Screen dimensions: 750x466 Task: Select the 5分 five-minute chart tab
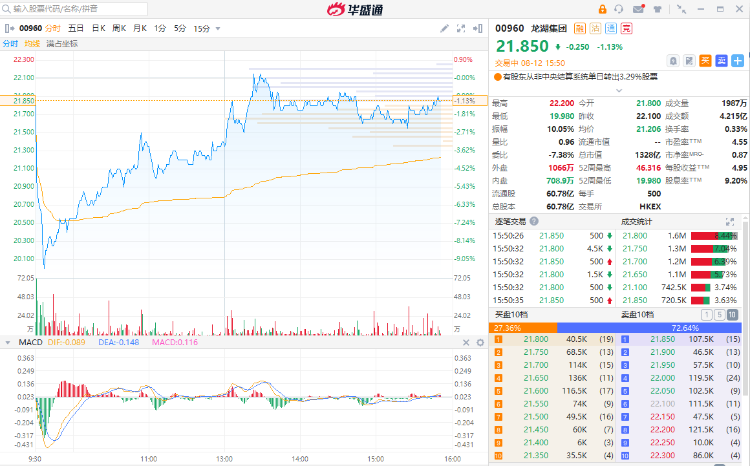(x=180, y=28)
